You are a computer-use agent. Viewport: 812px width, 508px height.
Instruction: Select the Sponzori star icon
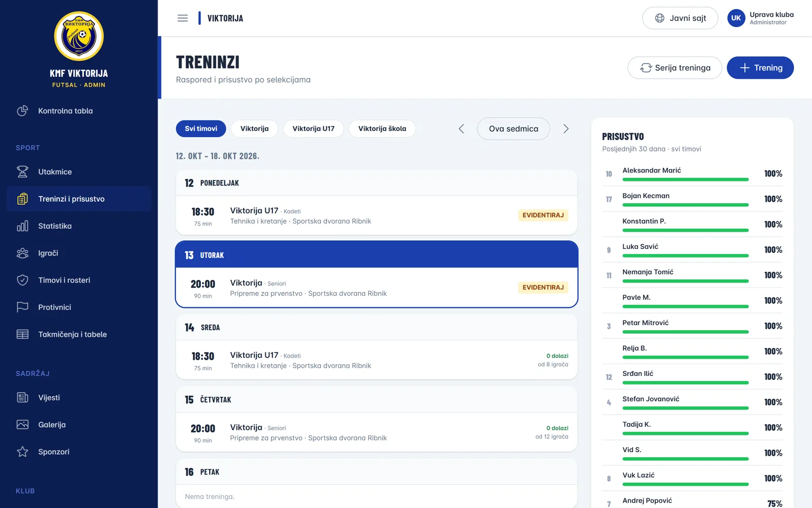click(22, 452)
